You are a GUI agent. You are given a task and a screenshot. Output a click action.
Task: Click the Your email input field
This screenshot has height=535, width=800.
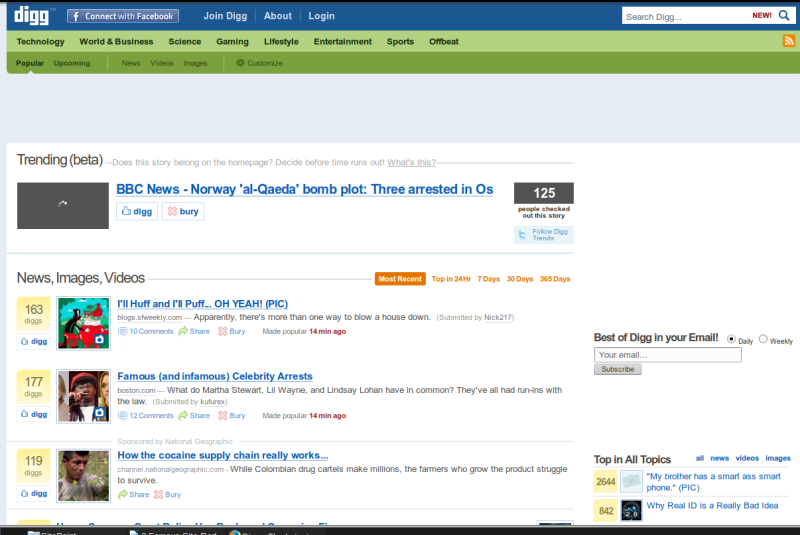pos(667,355)
